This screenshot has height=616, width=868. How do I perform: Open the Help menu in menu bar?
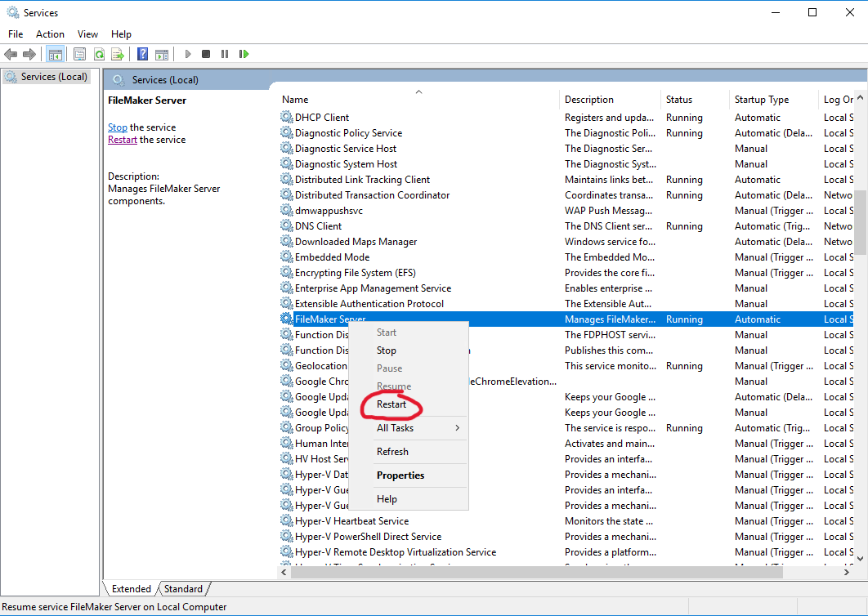(121, 34)
